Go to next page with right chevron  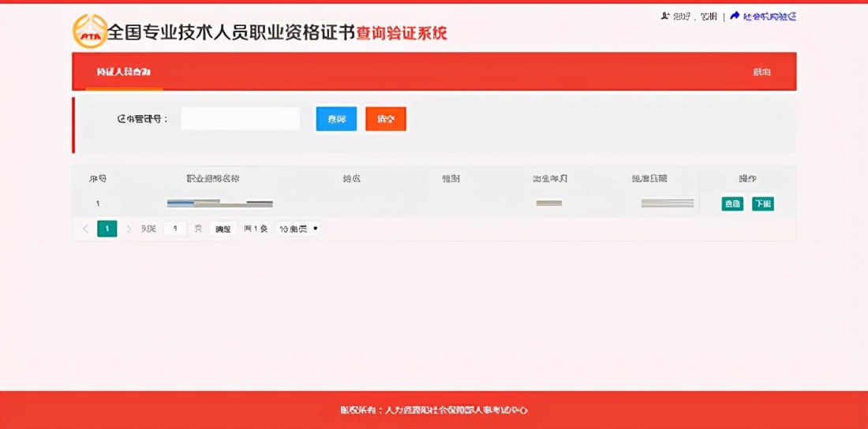click(129, 229)
